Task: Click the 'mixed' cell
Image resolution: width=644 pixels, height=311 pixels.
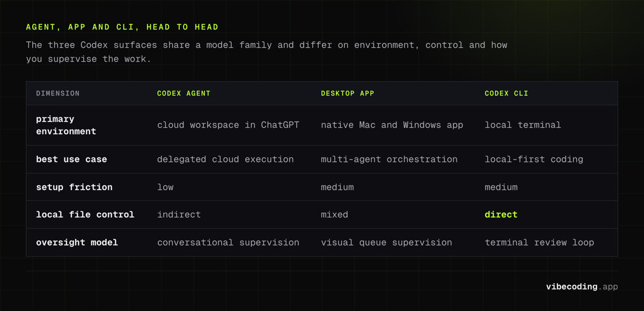Action: (334, 215)
